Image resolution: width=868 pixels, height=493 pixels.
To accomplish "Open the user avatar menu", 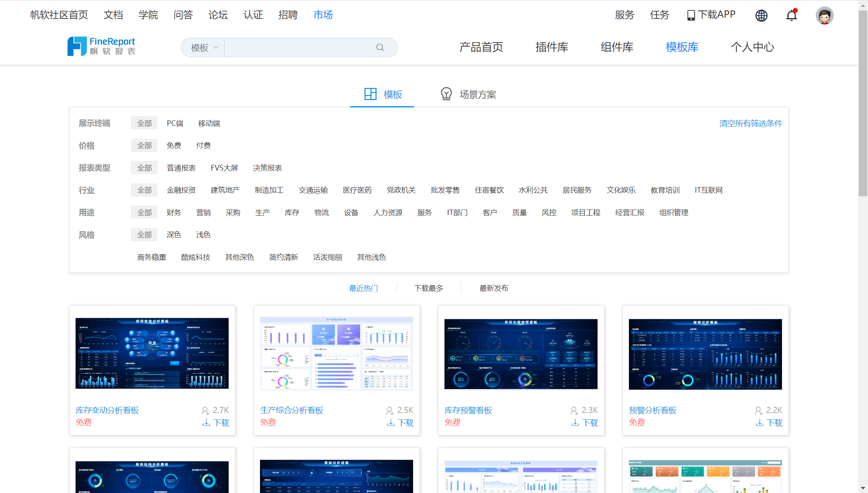I will (824, 16).
